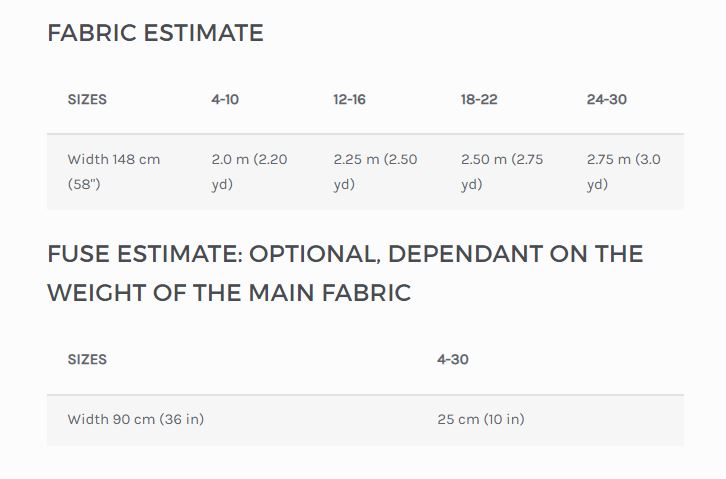Click the 2.25 m (2.50 yd) cell
The image size is (726, 479).
[x=376, y=172]
